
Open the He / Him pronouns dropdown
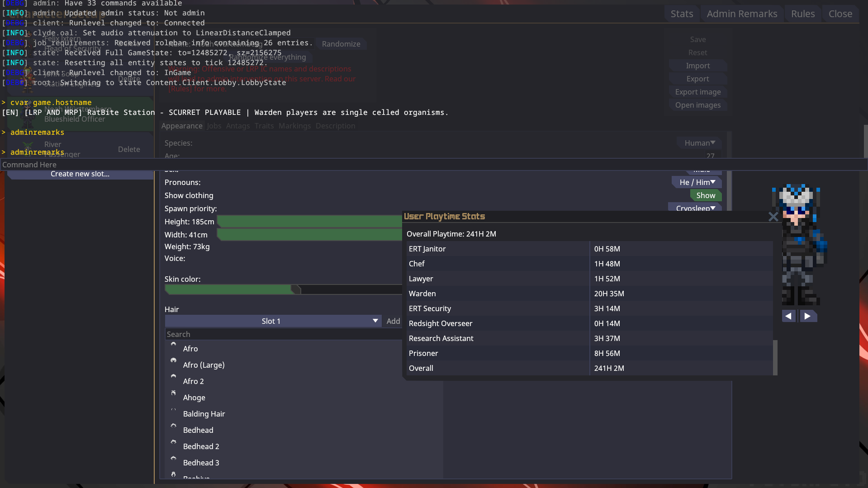pos(697,182)
